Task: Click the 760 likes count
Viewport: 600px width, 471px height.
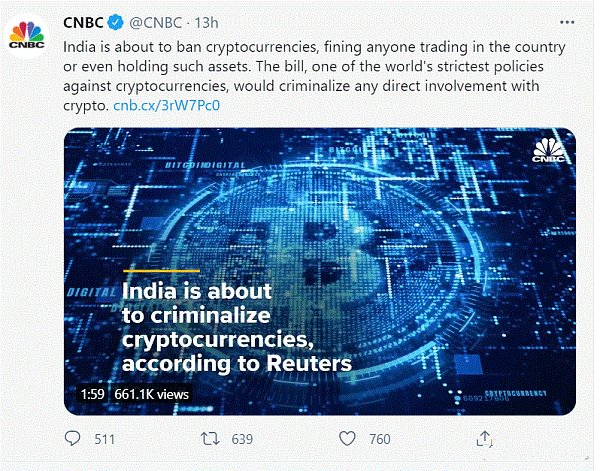Action: click(x=380, y=439)
